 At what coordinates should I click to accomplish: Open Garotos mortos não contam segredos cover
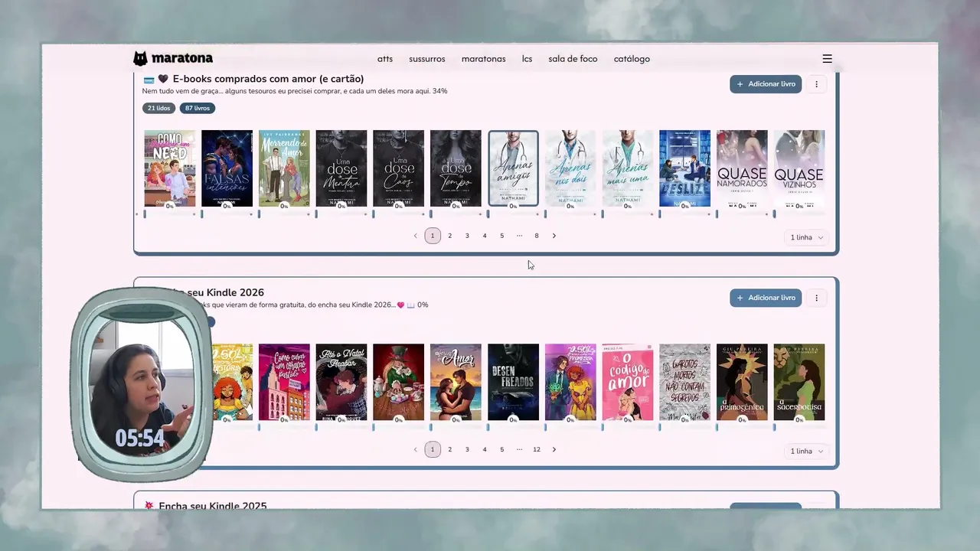(x=684, y=382)
